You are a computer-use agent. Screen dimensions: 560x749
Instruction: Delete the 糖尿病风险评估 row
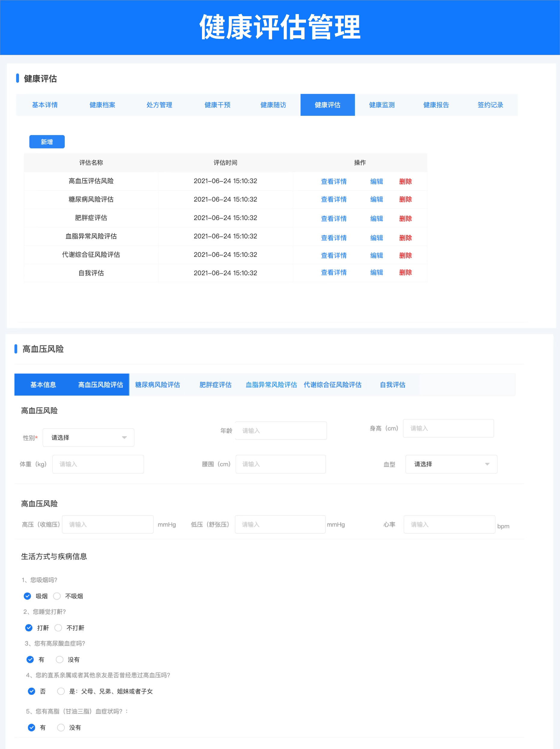pyautogui.click(x=405, y=199)
